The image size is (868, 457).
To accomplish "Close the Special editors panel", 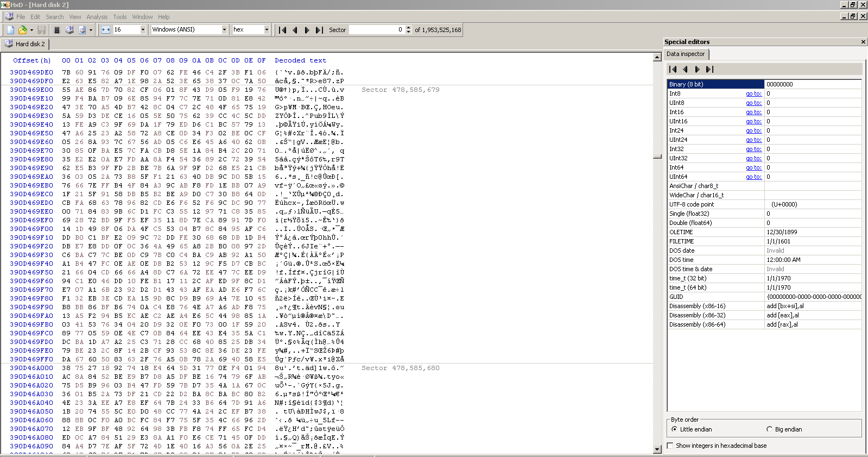I will [x=863, y=42].
